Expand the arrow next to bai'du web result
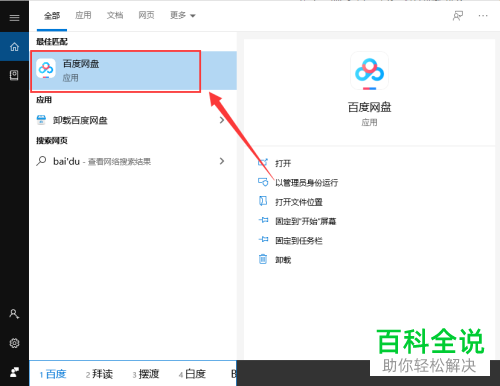500x386 pixels. click(222, 161)
